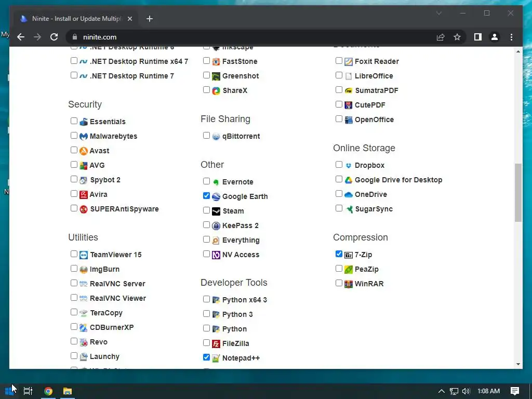Click the WinRAR icon
The image size is (532, 399).
coord(349,284)
